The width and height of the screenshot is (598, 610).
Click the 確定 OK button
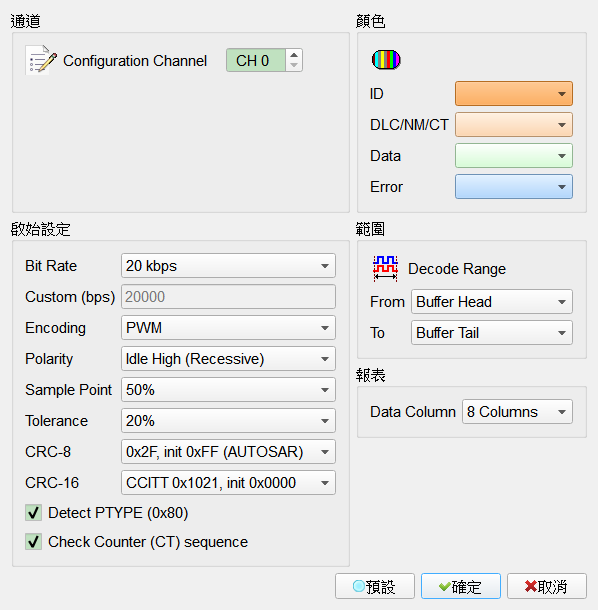(x=461, y=586)
